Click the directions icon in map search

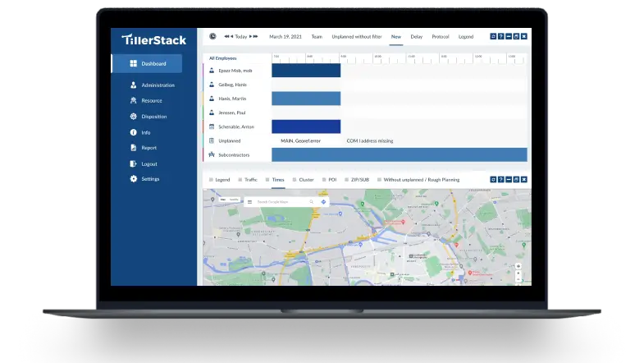[323, 201]
